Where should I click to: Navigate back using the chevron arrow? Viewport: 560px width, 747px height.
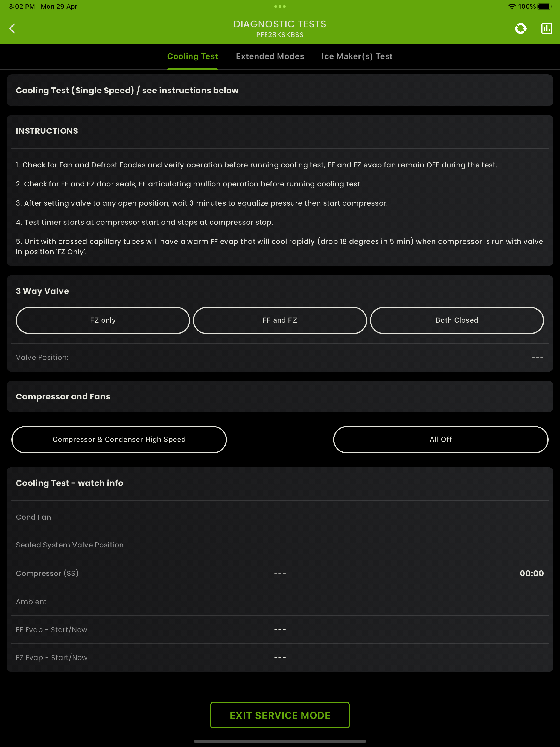13,28
